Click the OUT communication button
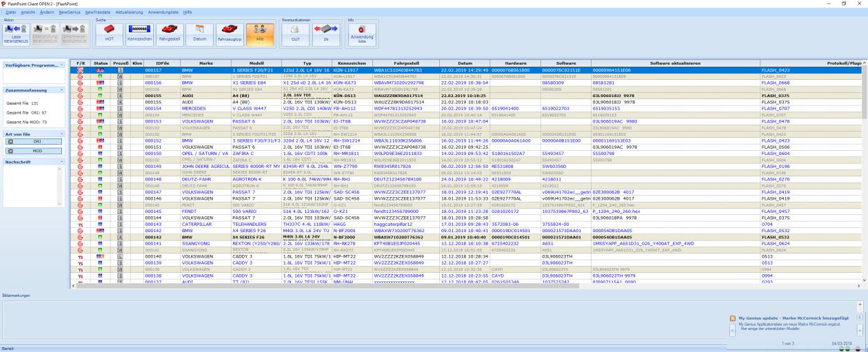Image resolution: width=868 pixels, height=352 pixels. point(295,33)
